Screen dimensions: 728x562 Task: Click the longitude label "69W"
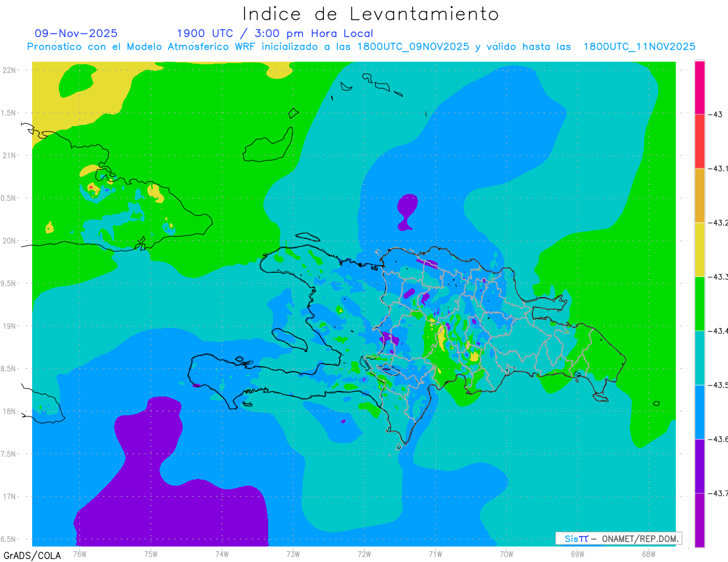(x=577, y=553)
